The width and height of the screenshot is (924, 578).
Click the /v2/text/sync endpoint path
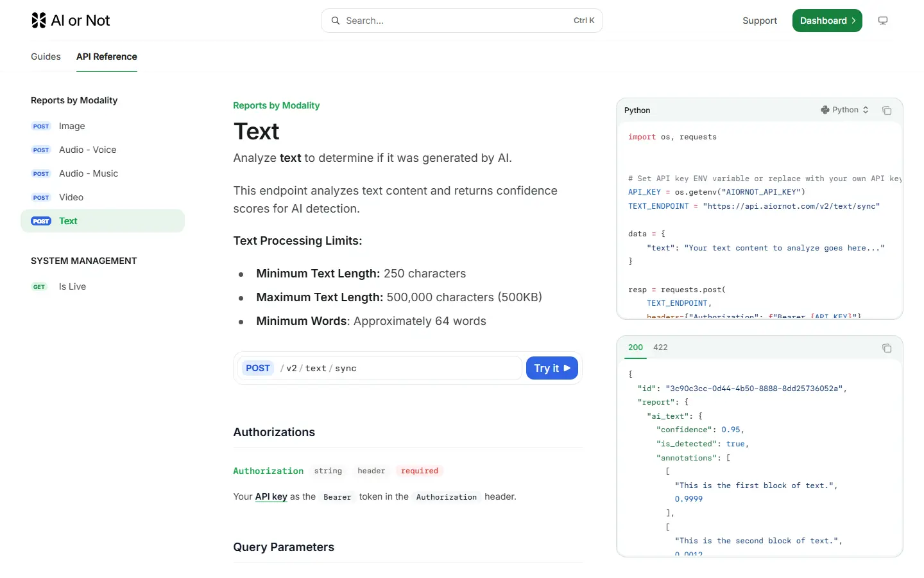point(318,368)
